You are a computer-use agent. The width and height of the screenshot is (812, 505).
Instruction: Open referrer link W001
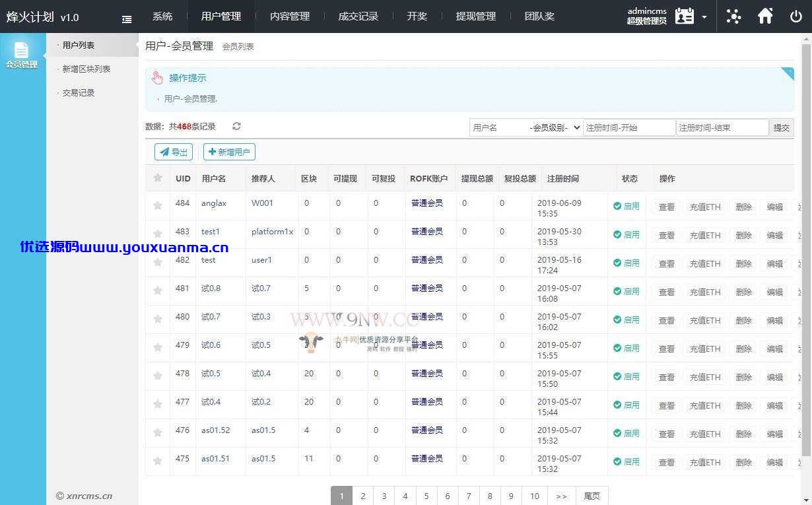(262, 203)
